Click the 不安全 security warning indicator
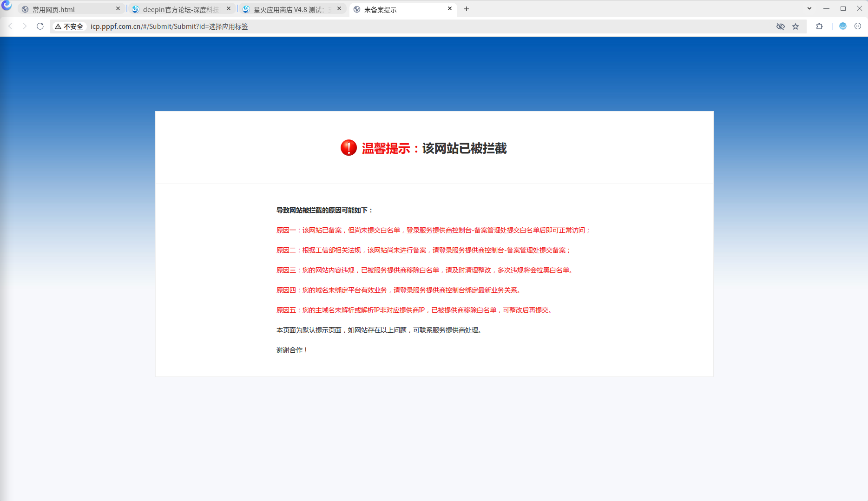The image size is (868, 501). (x=69, y=26)
